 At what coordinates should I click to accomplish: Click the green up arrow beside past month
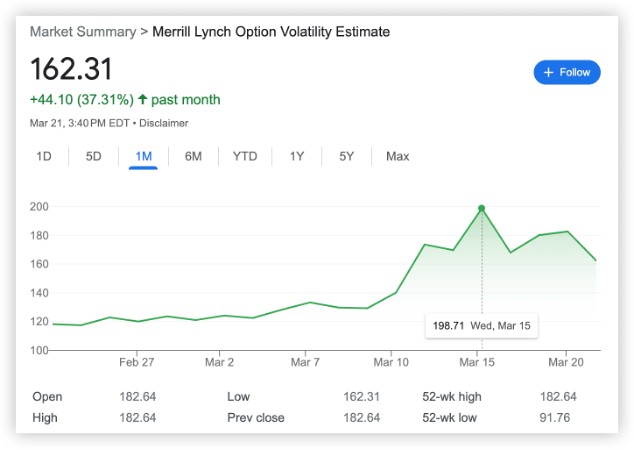tap(143, 100)
